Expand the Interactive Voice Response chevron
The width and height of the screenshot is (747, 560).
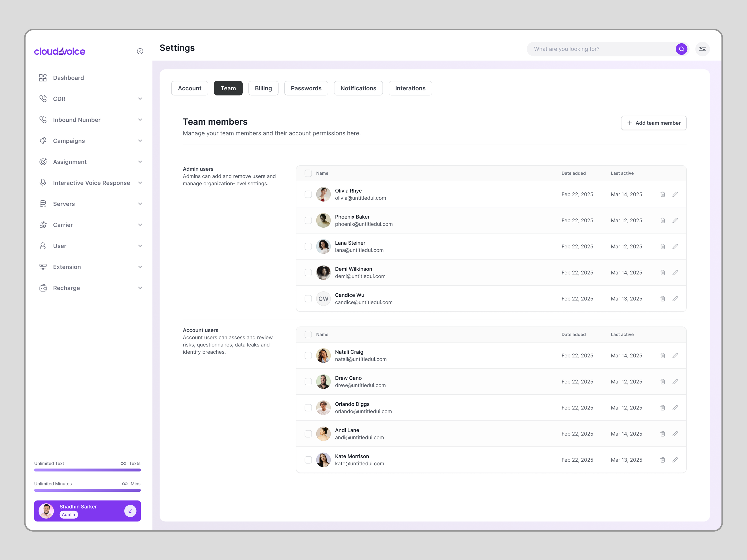tap(140, 183)
